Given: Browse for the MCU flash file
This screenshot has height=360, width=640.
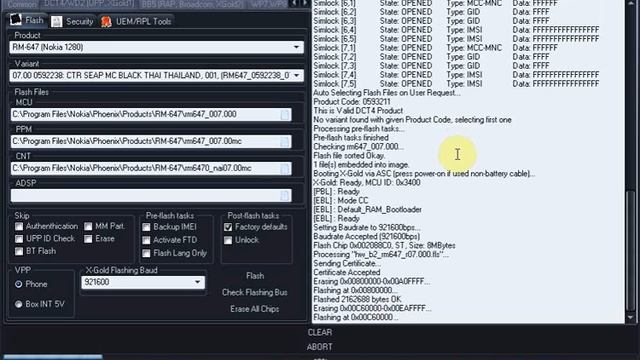Looking at the screenshot, I should click(x=285, y=115).
